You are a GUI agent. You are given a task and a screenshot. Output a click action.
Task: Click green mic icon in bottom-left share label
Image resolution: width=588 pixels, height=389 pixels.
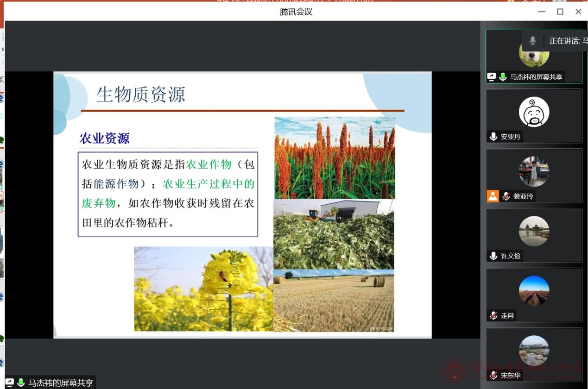[x=21, y=383]
